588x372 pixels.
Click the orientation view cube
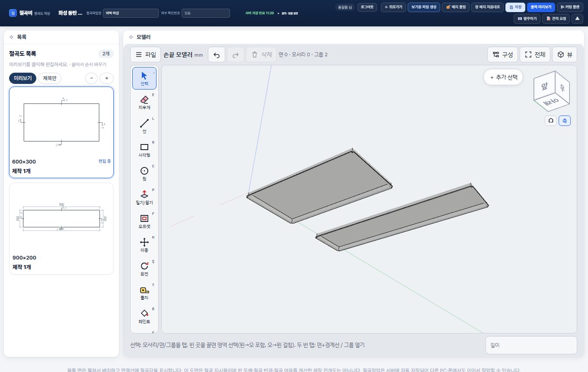(x=552, y=90)
